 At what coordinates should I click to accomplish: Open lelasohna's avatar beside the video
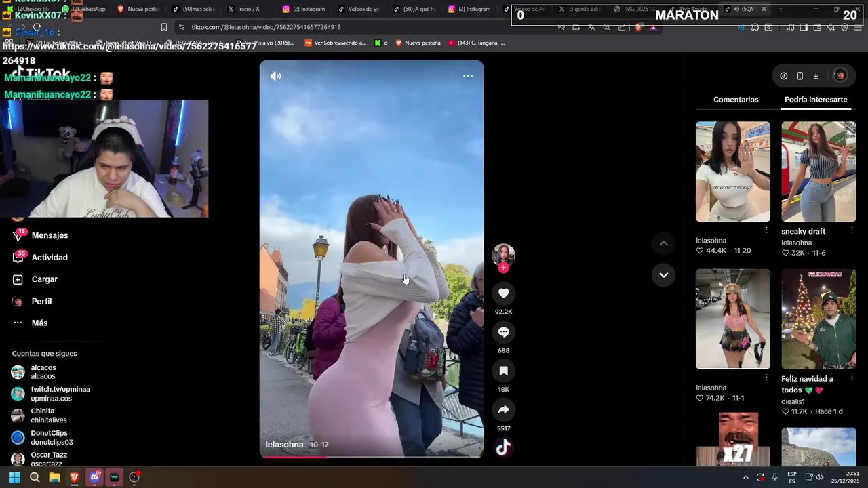(503, 254)
